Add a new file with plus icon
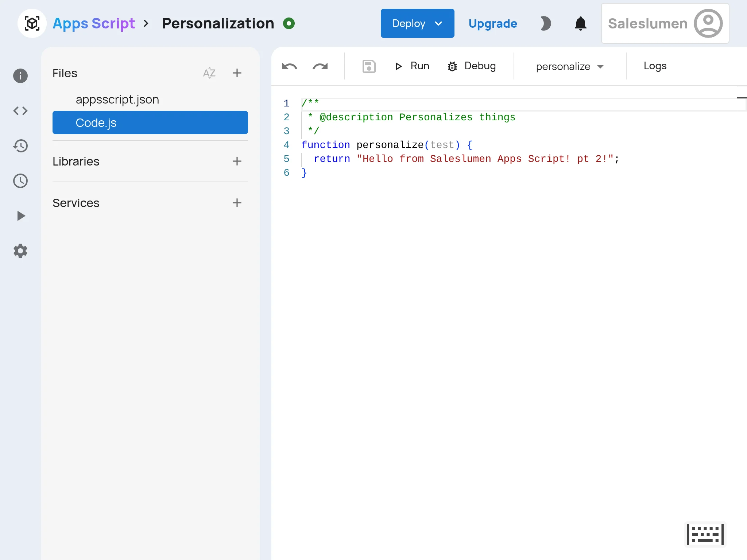This screenshot has height=560, width=747. [x=237, y=73]
